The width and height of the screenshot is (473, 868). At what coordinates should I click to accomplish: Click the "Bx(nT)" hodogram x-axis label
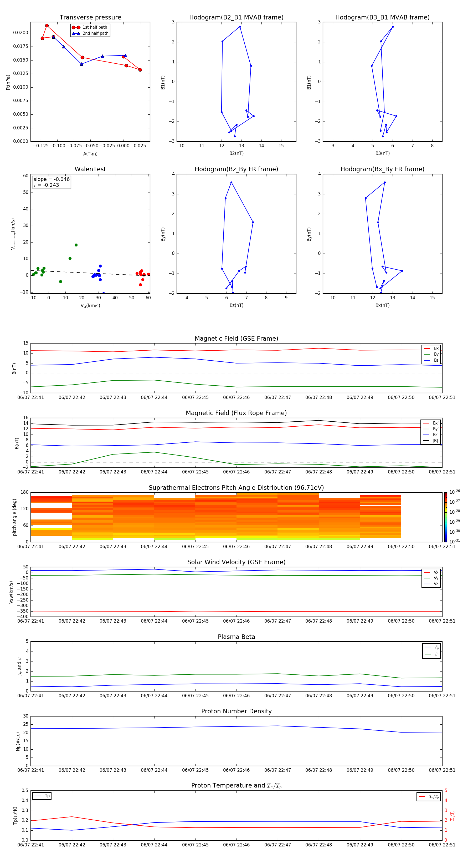click(382, 305)
